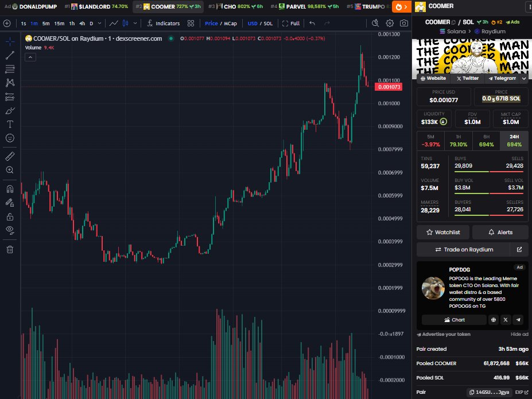The image size is (532, 399).
Task: Click Trade on Raydium button
Action: 464,249
